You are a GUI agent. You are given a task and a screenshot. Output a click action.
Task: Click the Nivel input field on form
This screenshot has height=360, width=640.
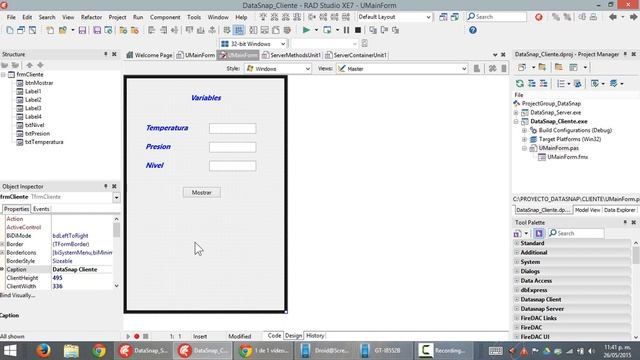pos(233,166)
